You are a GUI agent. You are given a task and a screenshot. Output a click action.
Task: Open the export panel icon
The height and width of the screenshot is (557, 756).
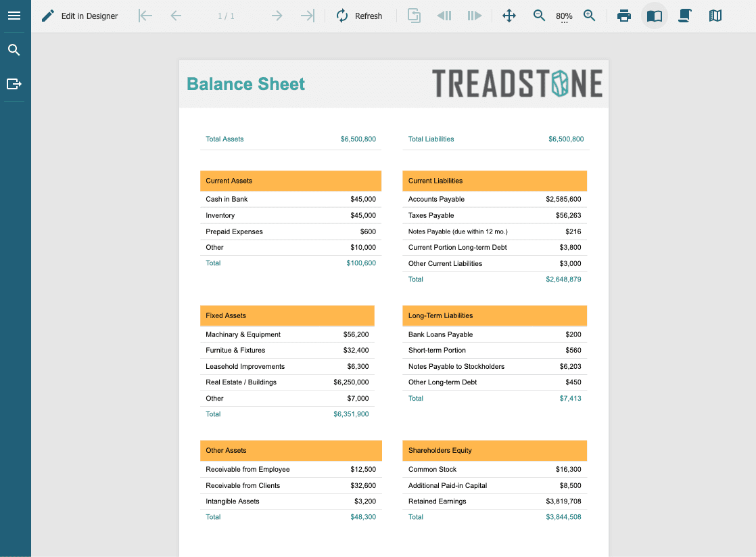pos(14,84)
